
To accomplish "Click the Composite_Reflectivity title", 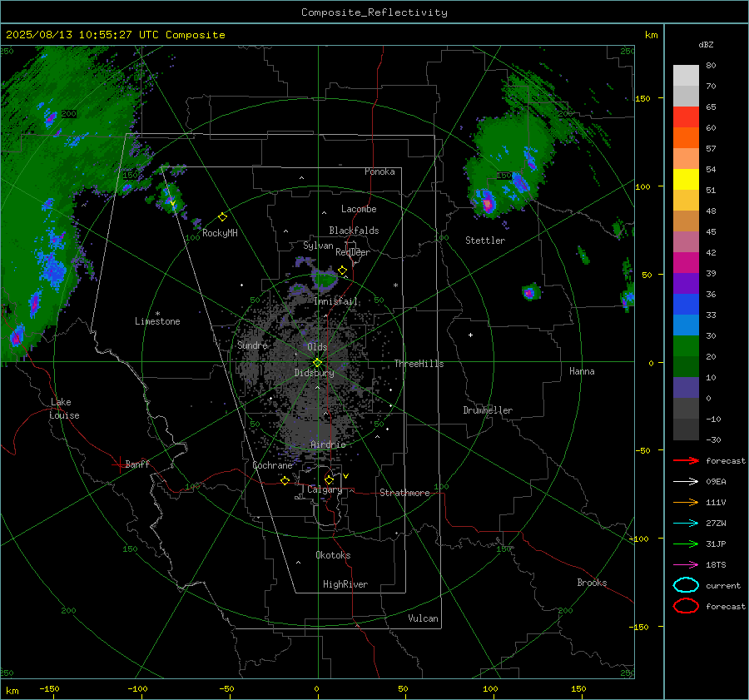I will pos(374,12).
